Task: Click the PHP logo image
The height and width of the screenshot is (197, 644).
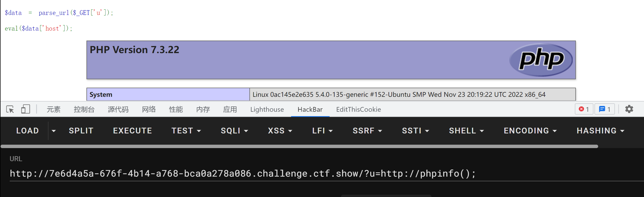Action: pyautogui.click(x=541, y=60)
